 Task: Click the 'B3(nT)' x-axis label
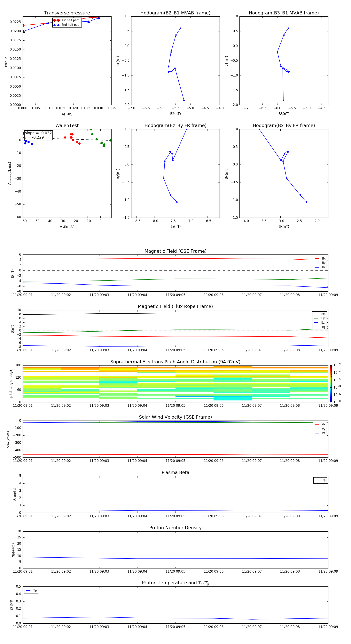(284, 114)
